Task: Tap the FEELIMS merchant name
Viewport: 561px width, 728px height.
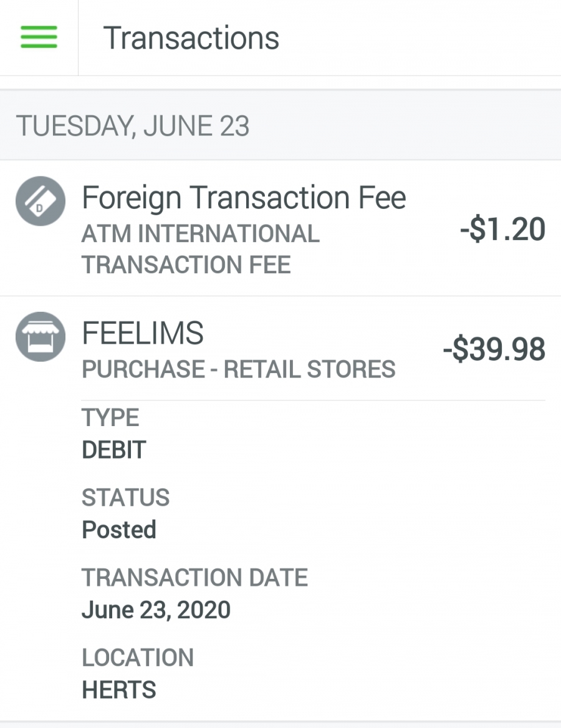Action: tap(143, 333)
